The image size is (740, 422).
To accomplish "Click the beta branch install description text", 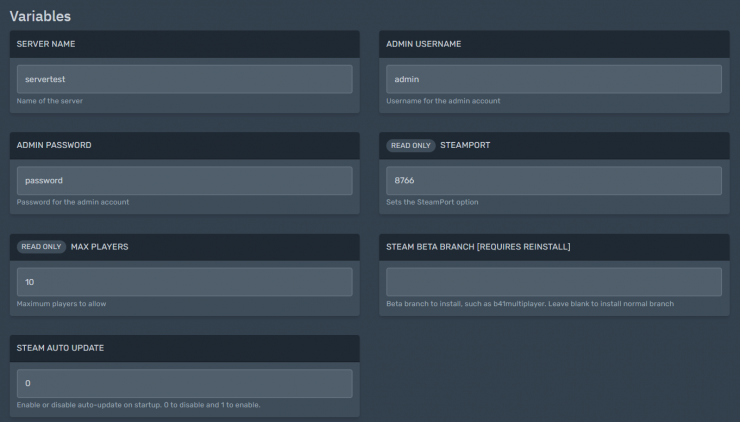I will tap(529, 304).
